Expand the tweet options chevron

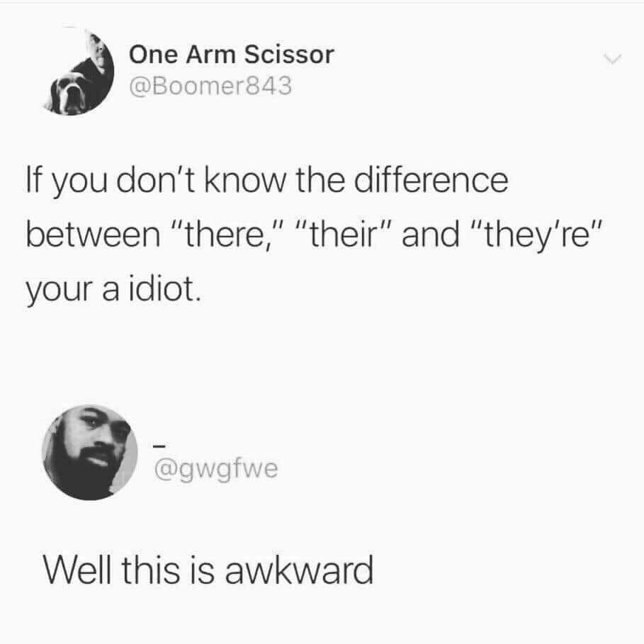[612, 59]
